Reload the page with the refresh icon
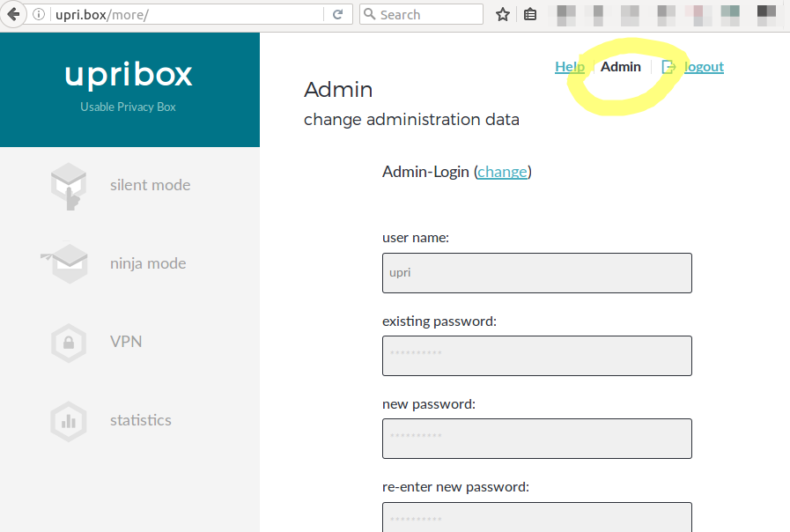This screenshot has width=790, height=532. point(337,15)
